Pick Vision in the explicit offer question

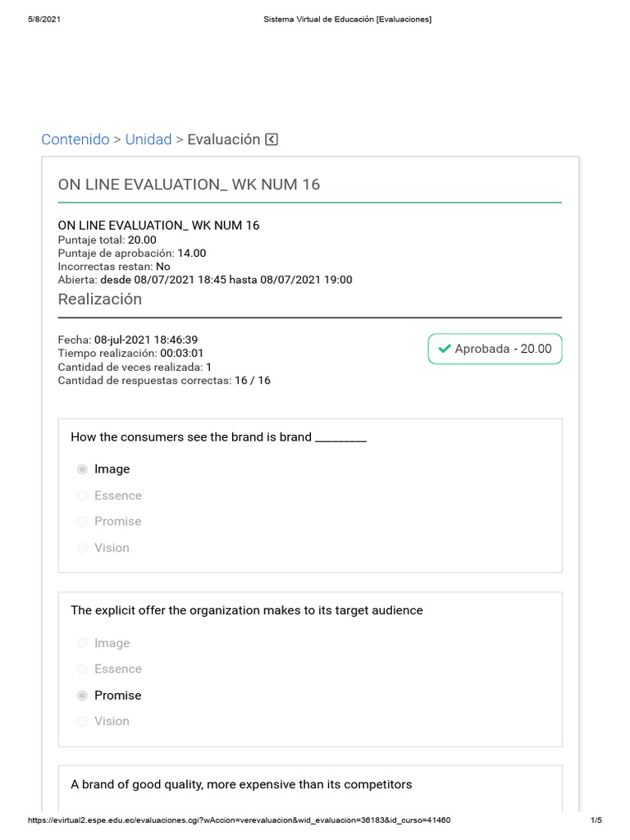pos(82,722)
